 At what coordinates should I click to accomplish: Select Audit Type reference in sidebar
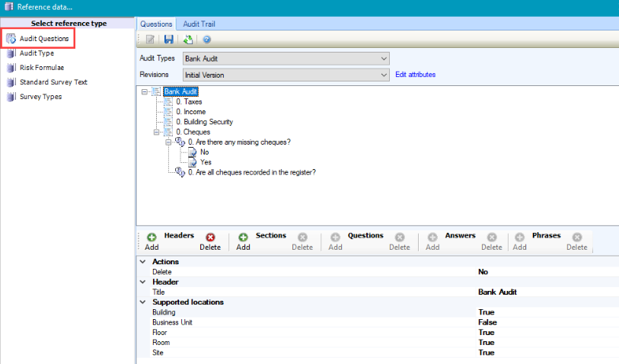tap(37, 53)
